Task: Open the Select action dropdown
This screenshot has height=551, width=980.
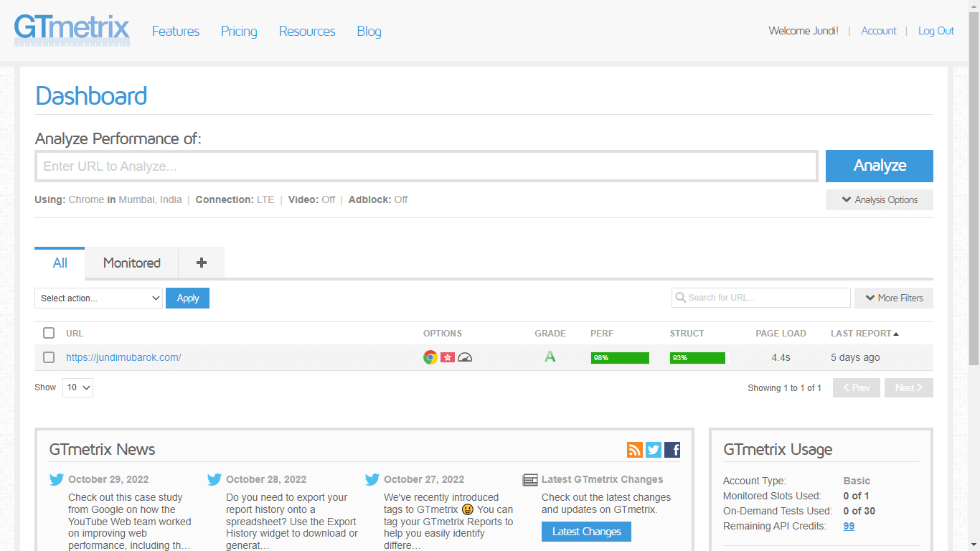Action: pos(99,298)
